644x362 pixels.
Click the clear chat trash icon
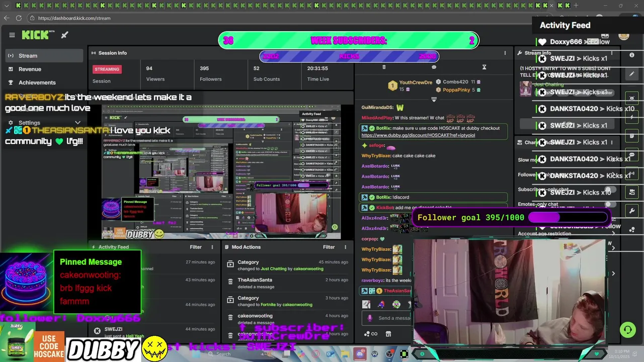click(384, 67)
